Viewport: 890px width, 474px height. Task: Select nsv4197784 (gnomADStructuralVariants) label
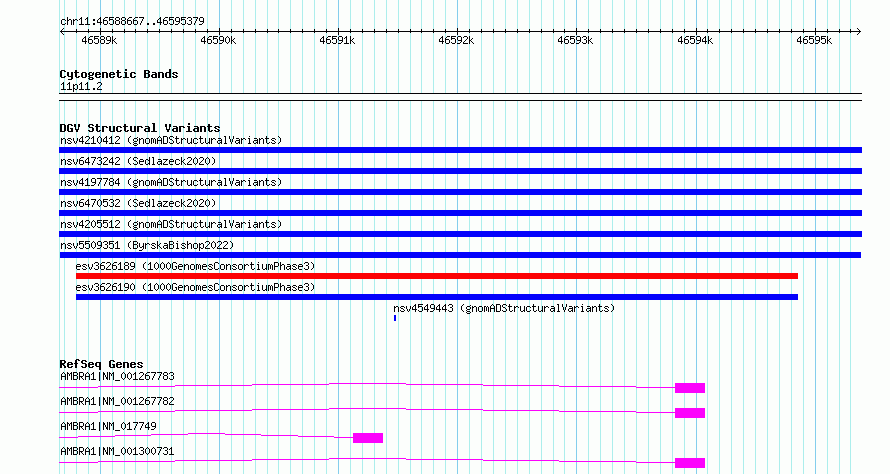171,182
